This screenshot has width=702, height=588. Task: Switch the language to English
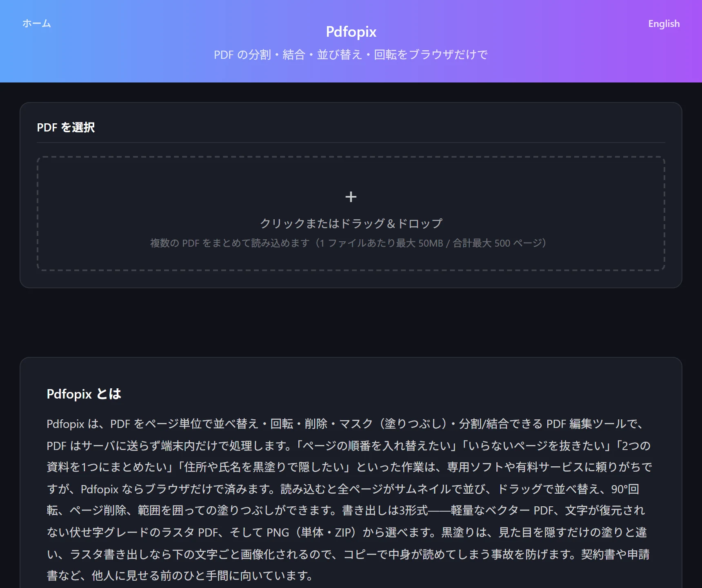664,24
